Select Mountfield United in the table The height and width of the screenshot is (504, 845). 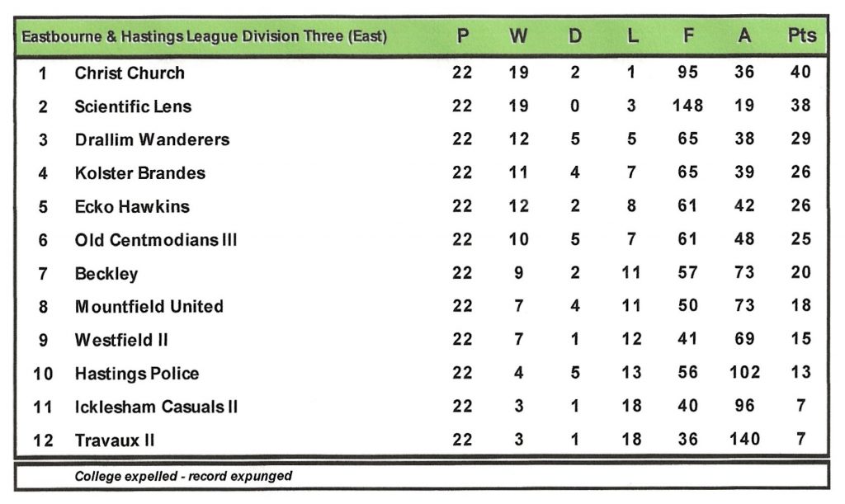click(149, 307)
